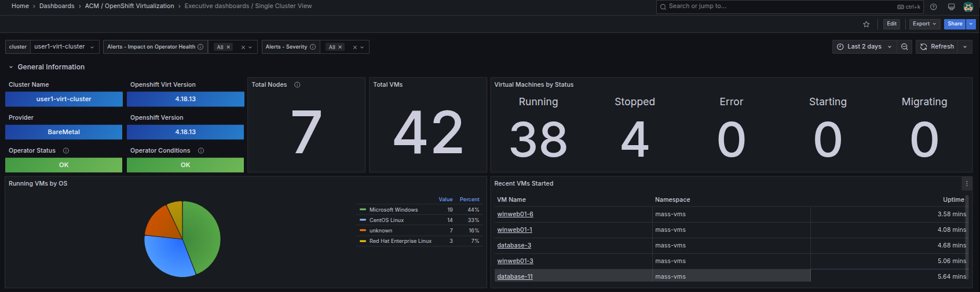The height and width of the screenshot is (292, 980).
Task: Go to Home breadcrumb
Action: pyautogui.click(x=20, y=6)
